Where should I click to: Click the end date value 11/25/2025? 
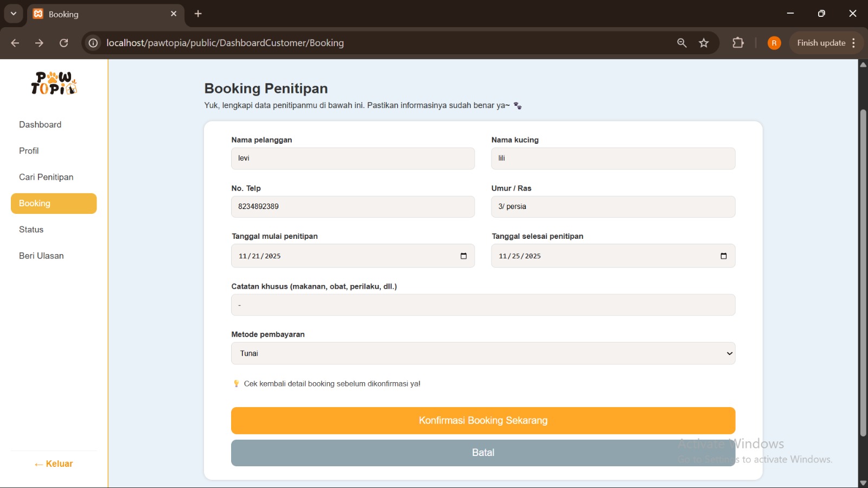coord(520,256)
